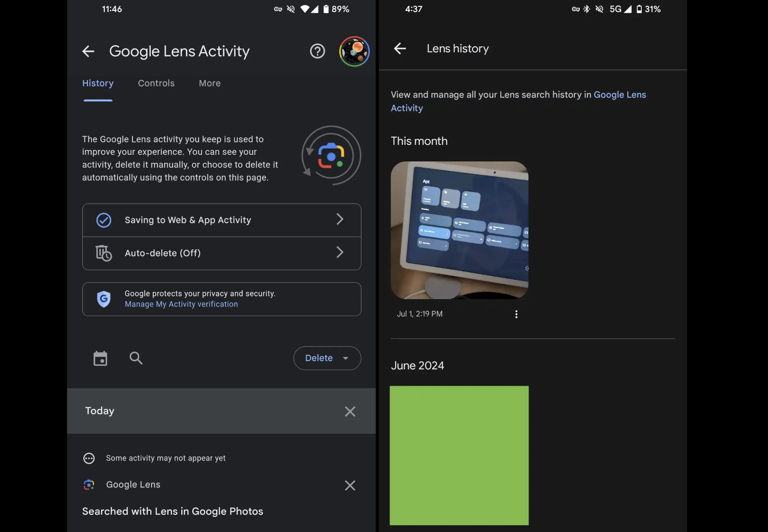
Task: Dismiss the Today activity group
Action: pos(350,411)
